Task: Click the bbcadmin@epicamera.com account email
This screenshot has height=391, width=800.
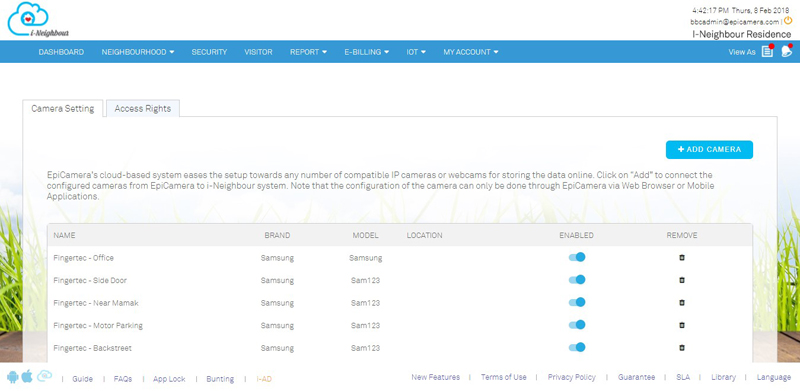Action: click(x=735, y=22)
